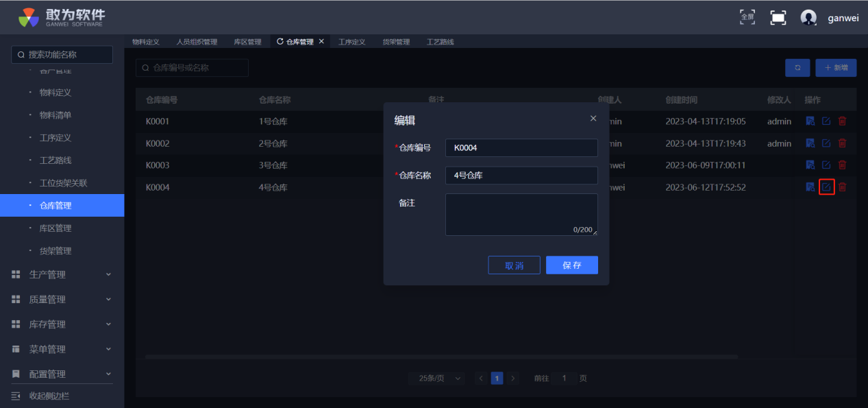
Task: Click the edit icon for row K0002
Action: point(826,143)
